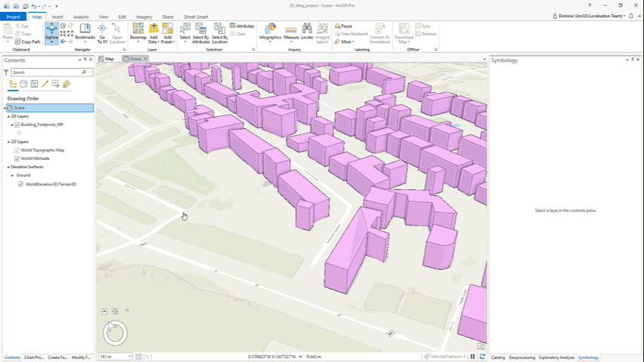Undo the last action
This screenshot has height=362, width=644.
point(34,6)
